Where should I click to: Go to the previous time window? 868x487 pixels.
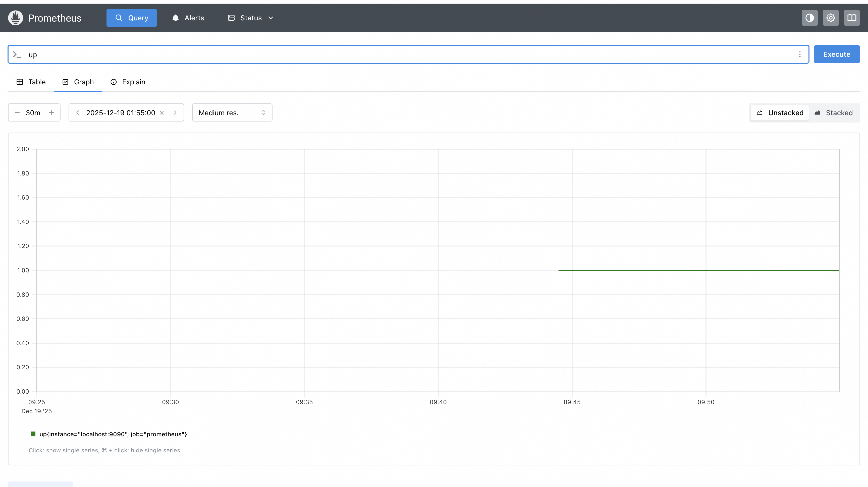pyautogui.click(x=78, y=112)
